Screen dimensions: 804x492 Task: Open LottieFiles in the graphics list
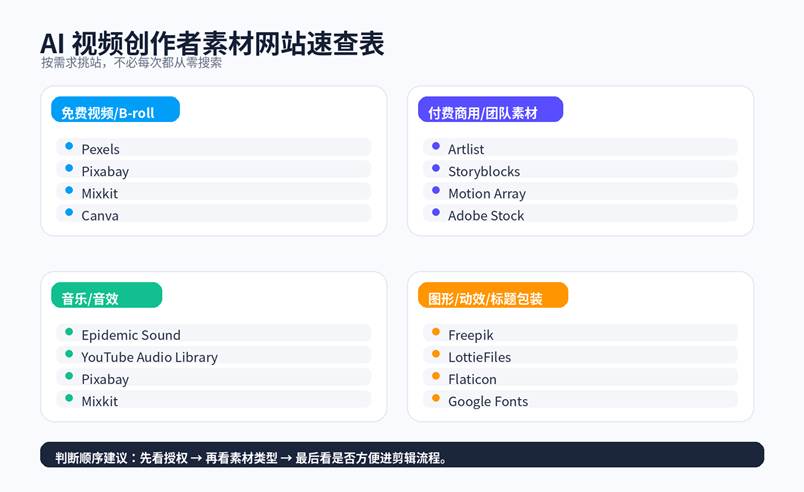pos(479,357)
